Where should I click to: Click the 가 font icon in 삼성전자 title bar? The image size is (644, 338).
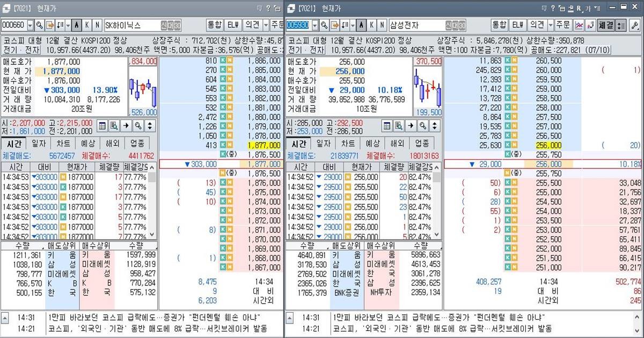tap(588, 8)
